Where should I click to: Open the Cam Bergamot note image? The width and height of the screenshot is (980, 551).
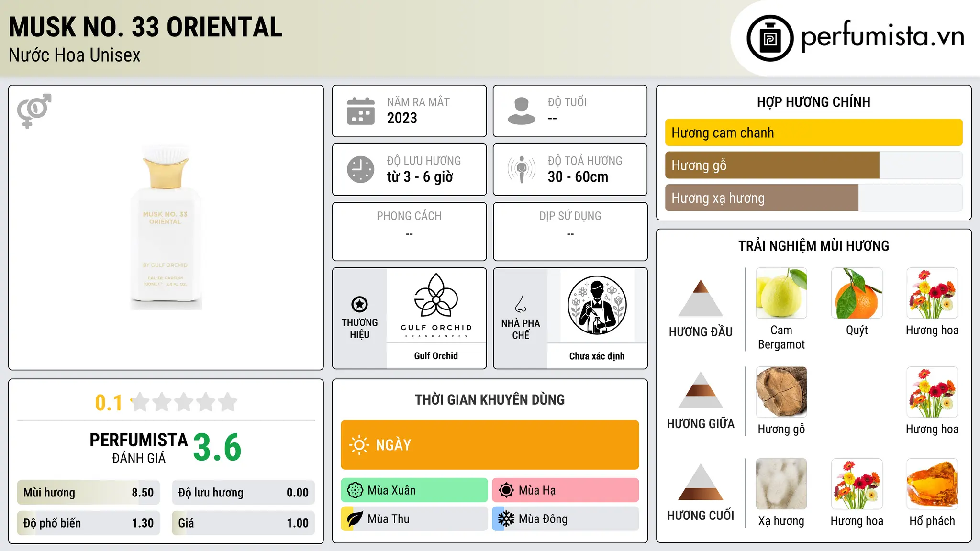[781, 293]
